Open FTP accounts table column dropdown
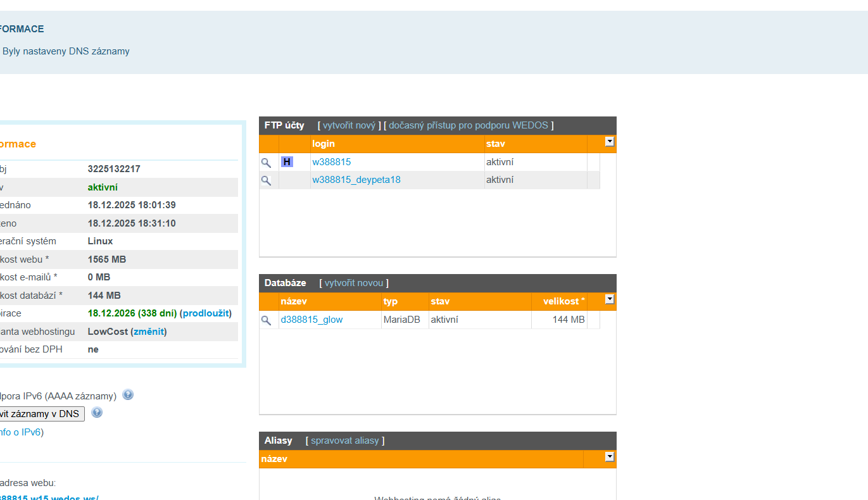Image resolution: width=868 pixels, height=500 pixels. [x=609, y=142]
